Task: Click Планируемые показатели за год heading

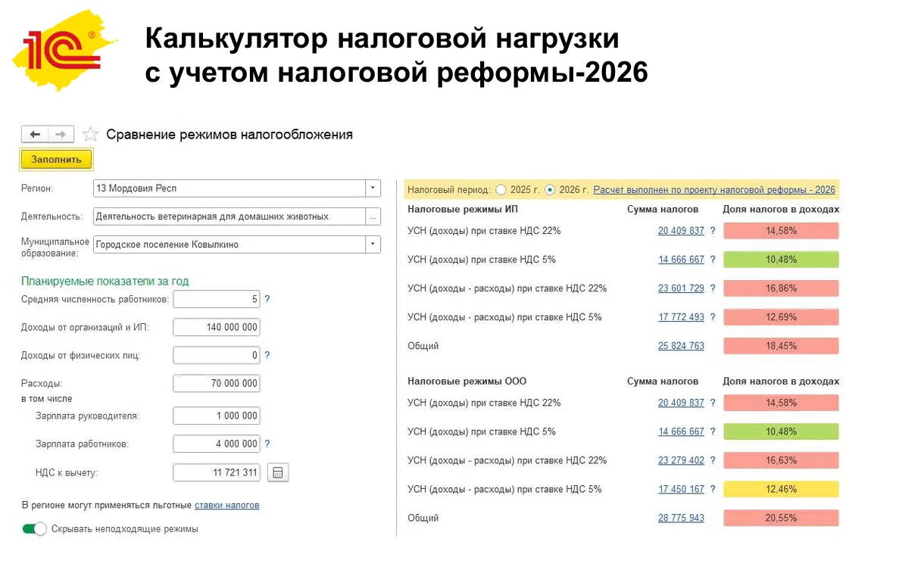Action: pos(105,281)
